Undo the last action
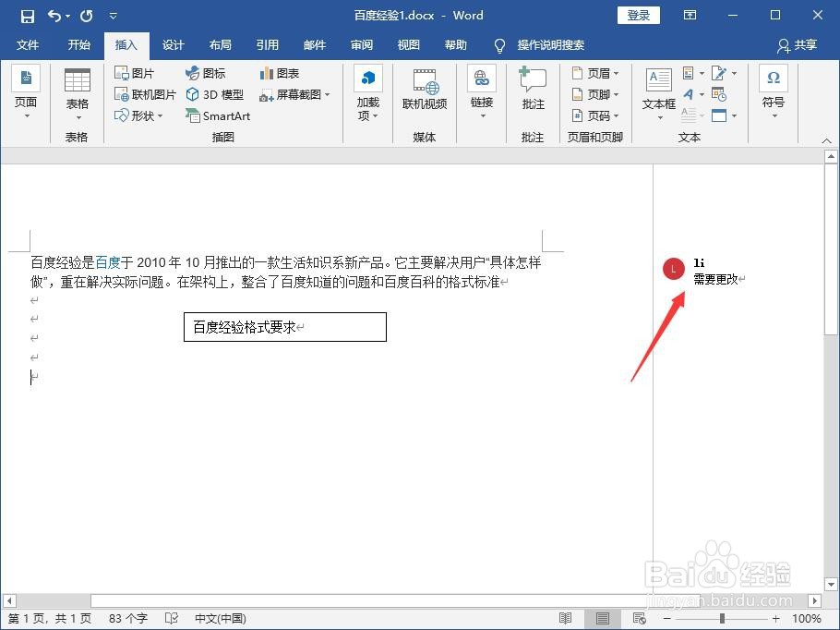Image resolution: width=840 pixels, height=630 pixels. click(54, 16)
